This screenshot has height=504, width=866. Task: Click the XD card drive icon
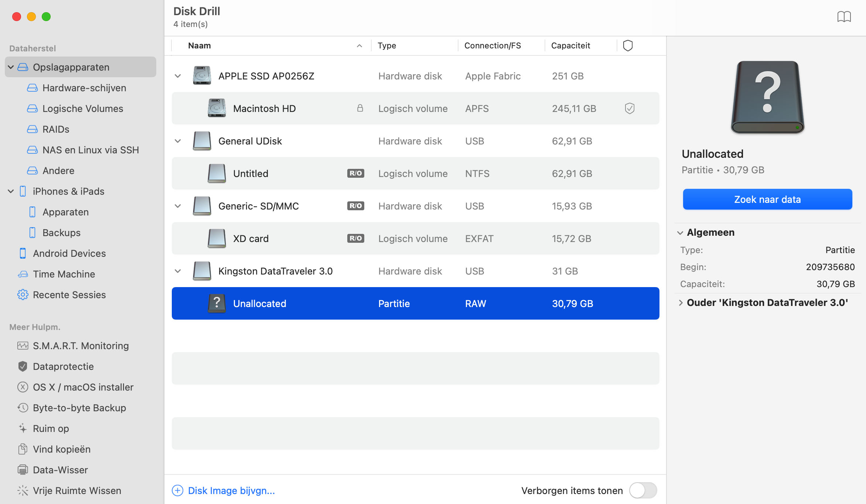216,238
